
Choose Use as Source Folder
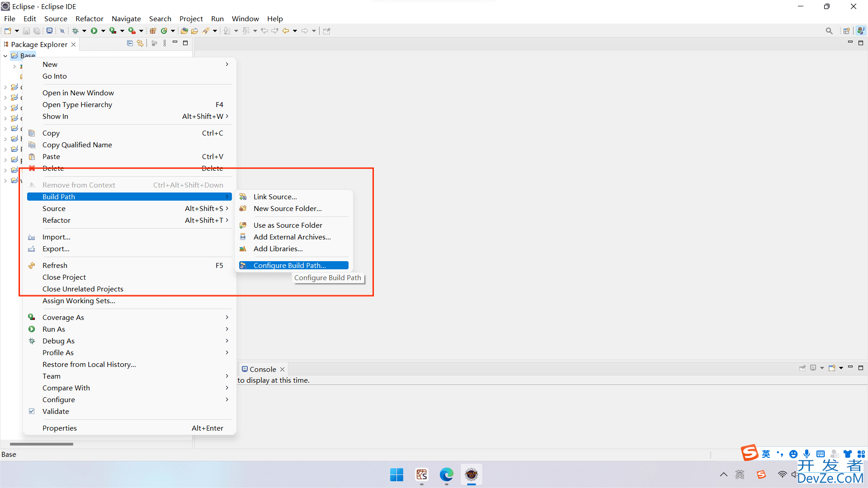tap(294, 225)
